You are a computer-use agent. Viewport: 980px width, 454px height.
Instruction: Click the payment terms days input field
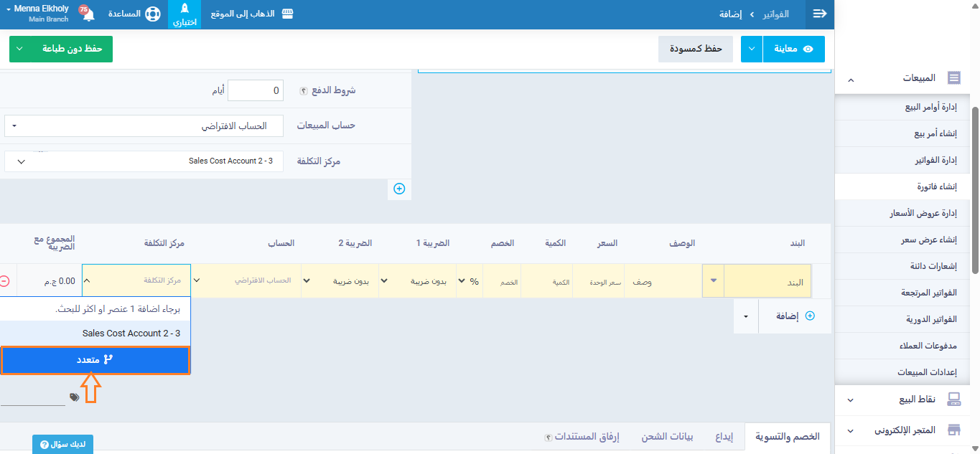tap(256, 90)
